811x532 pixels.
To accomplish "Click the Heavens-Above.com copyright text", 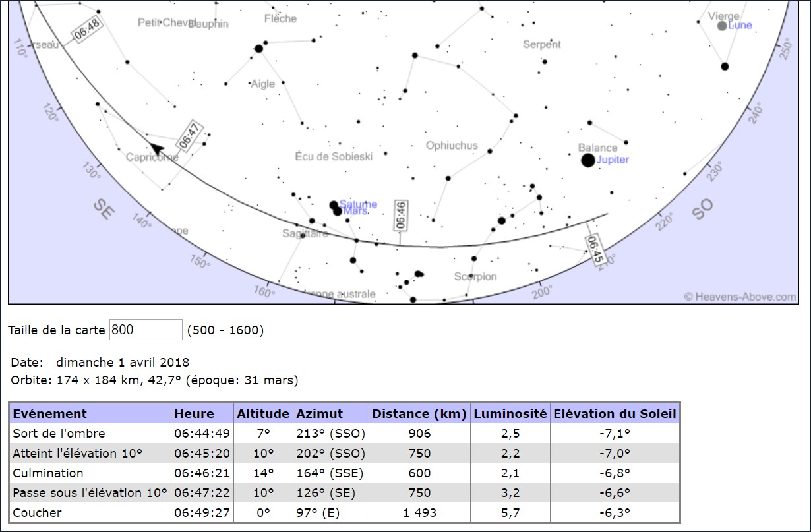I will [740, 297].
